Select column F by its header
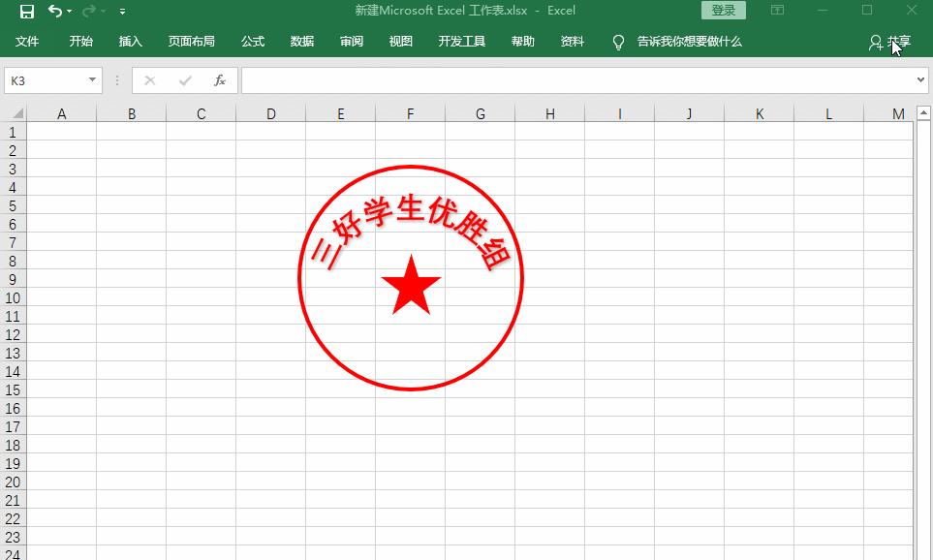933x560 pixels. 410,113
